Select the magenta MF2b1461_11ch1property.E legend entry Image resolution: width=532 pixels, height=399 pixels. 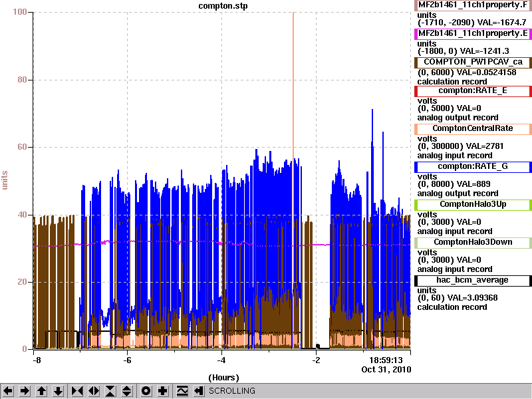point(473,34)
